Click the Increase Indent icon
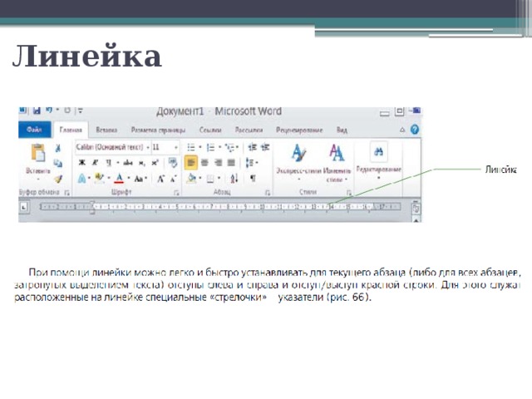The height and width of the screenshot is (399, 532). tap(265, 147)
